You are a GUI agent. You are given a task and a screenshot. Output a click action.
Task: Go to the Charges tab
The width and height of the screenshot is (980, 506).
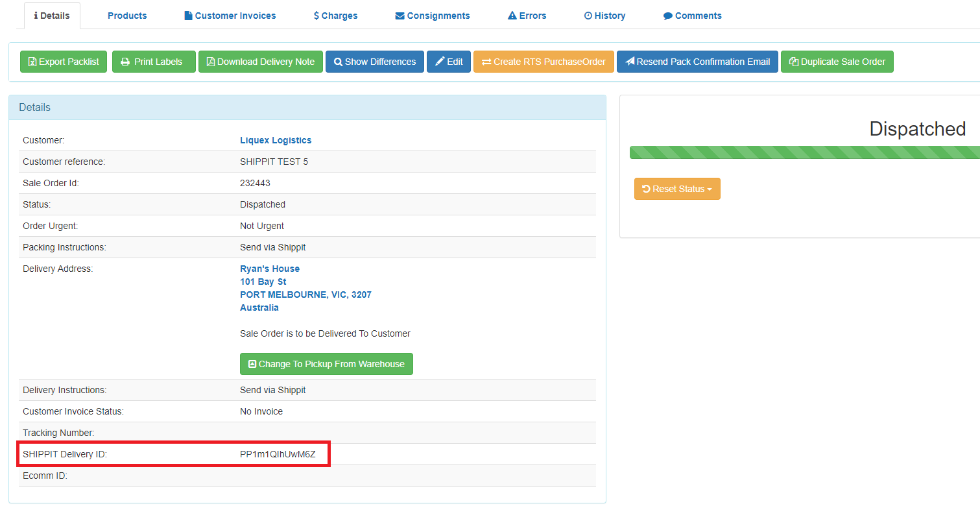pyautogui.click(x=335, y=16)
